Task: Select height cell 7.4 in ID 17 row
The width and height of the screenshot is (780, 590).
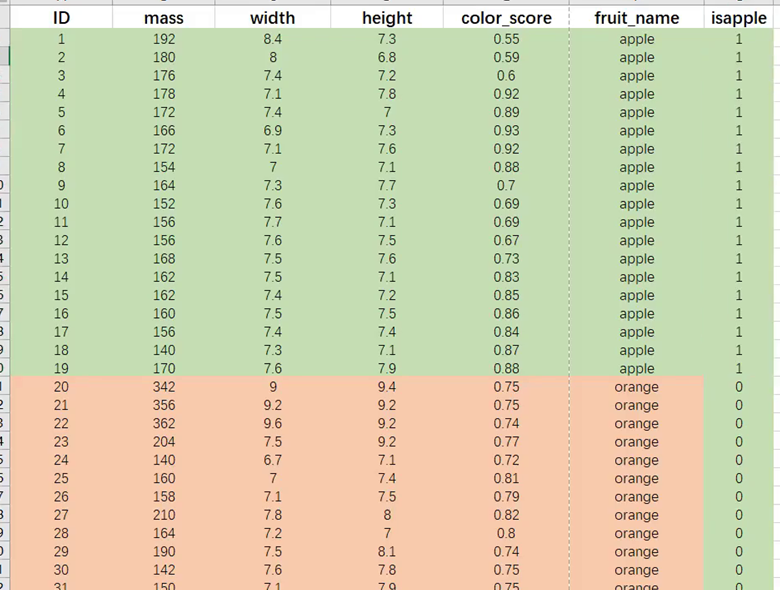Action: (x=387, y=332)
